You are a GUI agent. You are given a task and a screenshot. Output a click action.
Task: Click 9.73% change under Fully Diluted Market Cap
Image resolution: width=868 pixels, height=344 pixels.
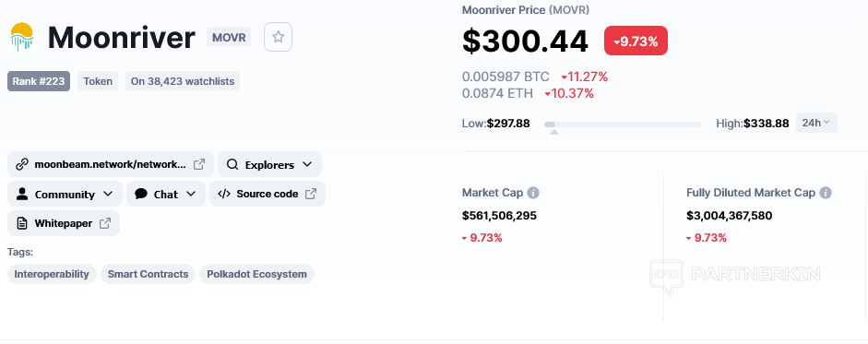pos(707,238)
